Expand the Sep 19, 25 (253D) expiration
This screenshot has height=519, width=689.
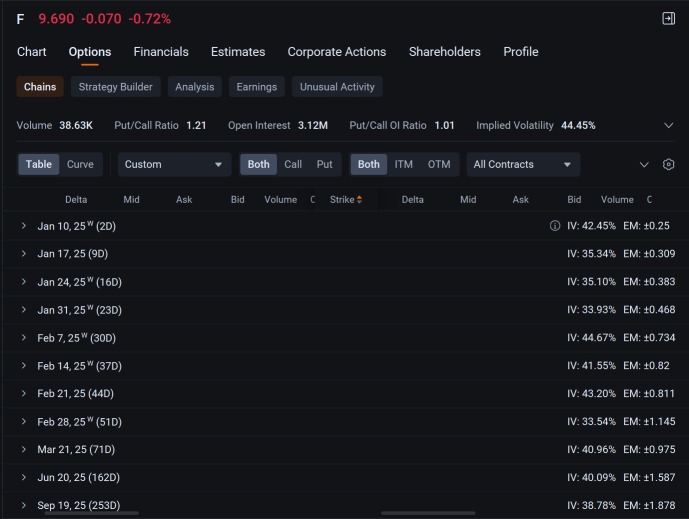24,505
